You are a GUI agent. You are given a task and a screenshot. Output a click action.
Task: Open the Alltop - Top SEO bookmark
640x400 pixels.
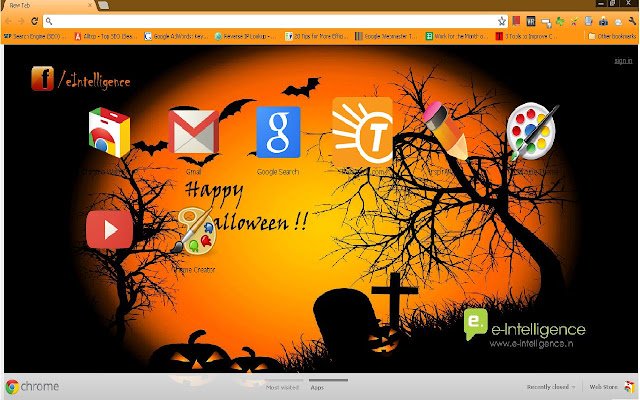point(105,36)
